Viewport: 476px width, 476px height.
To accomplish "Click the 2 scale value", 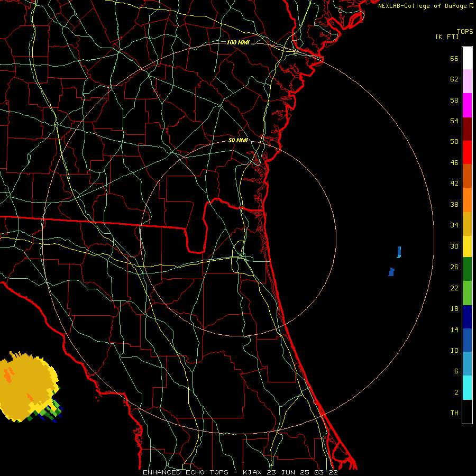I will (x=456, y=392).
